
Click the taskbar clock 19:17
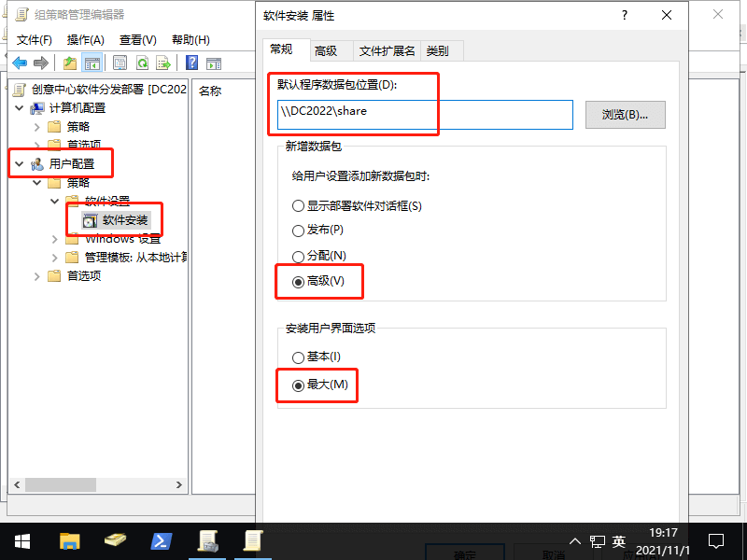point(663,532)
